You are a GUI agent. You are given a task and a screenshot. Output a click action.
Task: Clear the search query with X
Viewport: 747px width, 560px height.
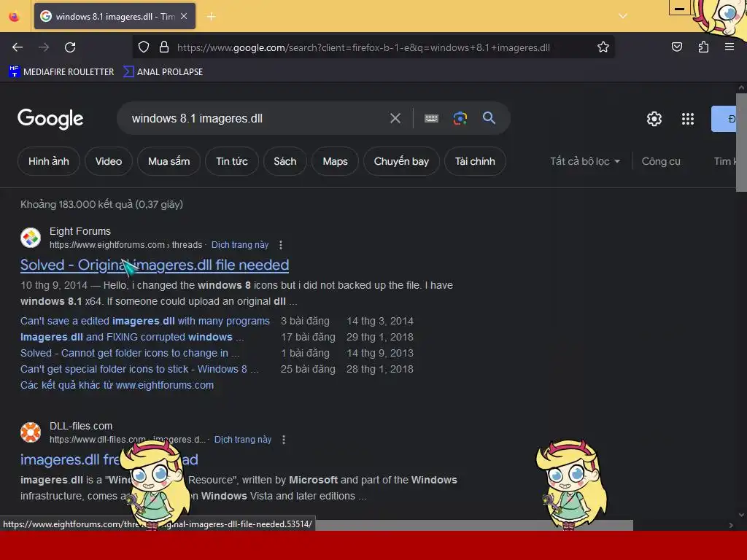(395, 118)
